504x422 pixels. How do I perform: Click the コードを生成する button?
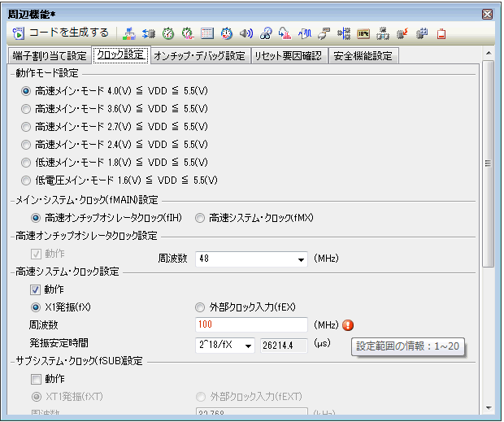click(61, 33)
